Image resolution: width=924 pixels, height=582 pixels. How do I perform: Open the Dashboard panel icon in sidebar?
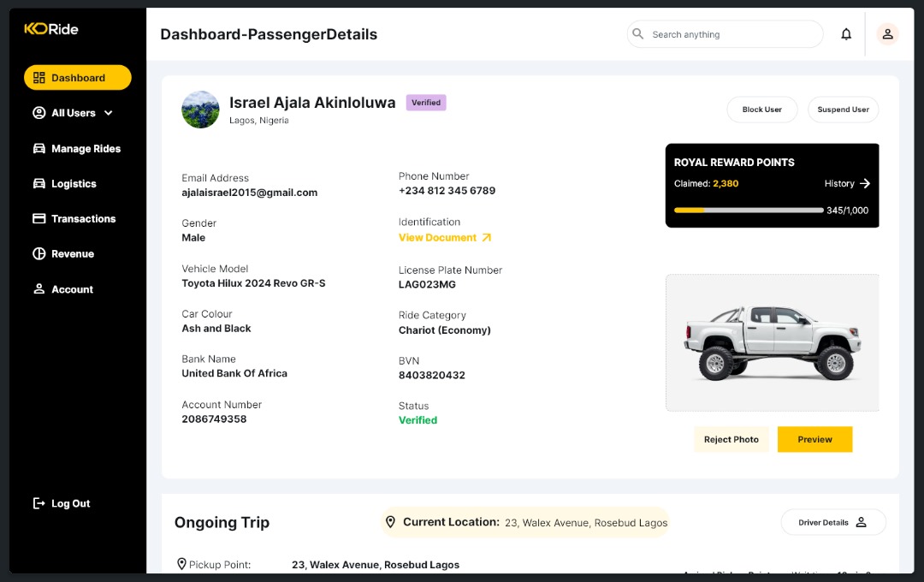point(39,77)
